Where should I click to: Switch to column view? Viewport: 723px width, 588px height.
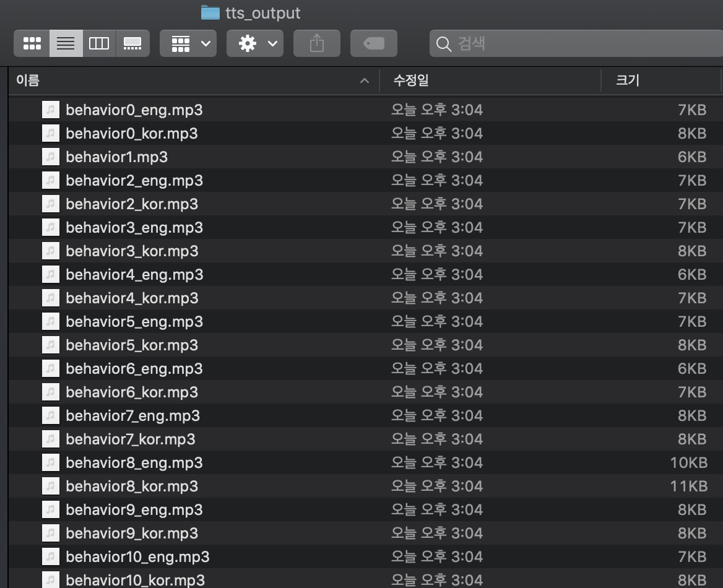tap(99, 43)
